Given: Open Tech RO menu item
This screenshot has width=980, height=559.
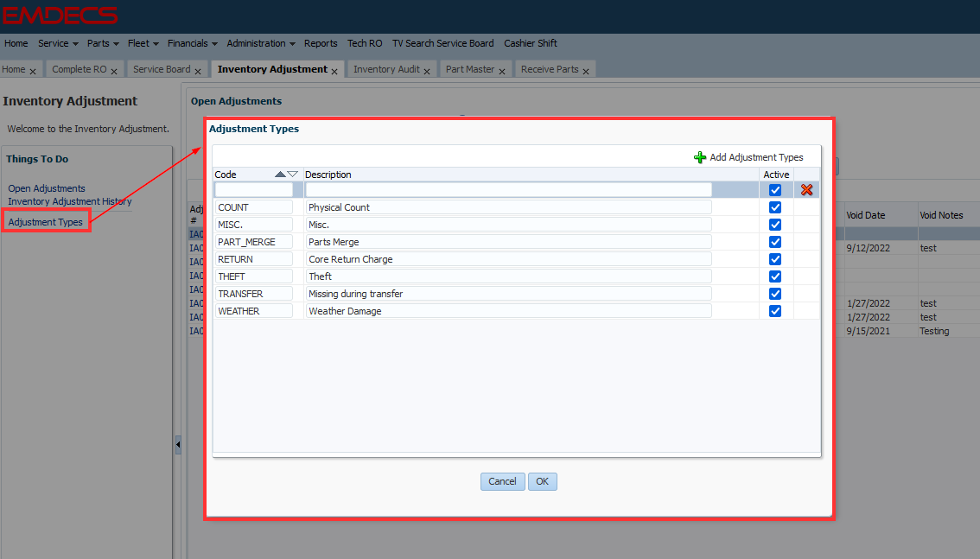Looking at the screenshot, I should point(365,43).
